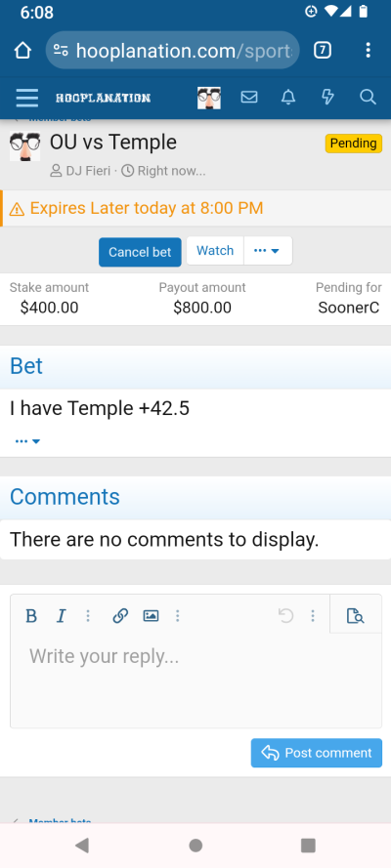Expand the dropdown next to the Watch button
Viewport: 391px width, 868px height.
point(268,251)
